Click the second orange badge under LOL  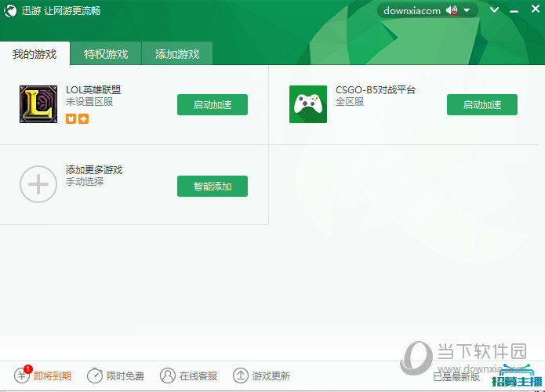83,119
